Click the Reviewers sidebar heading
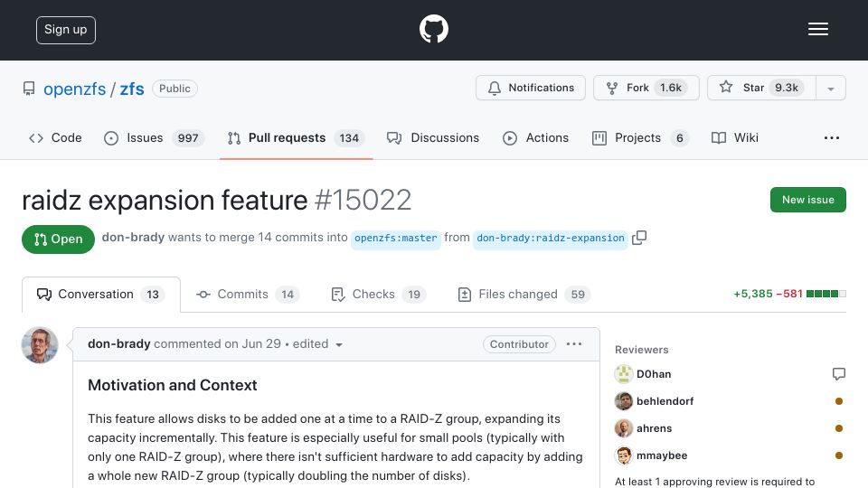The image size is (868, 488). pos(642,350)
